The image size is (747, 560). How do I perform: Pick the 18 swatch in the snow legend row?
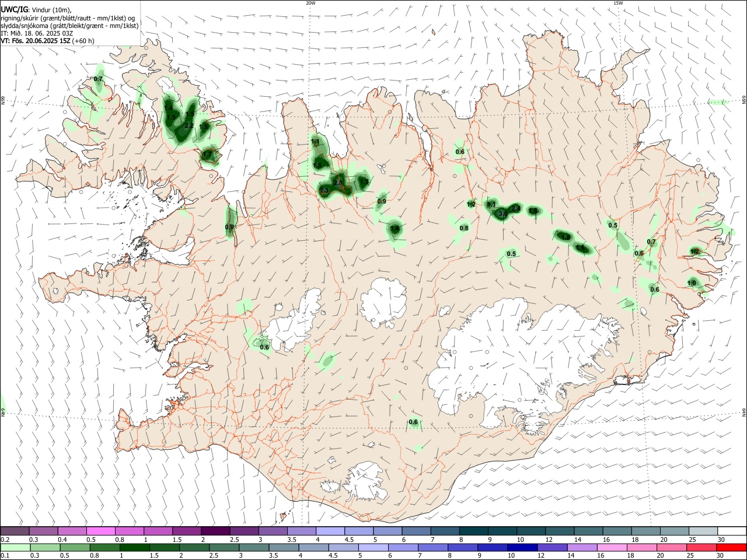[x=646, y=531]
